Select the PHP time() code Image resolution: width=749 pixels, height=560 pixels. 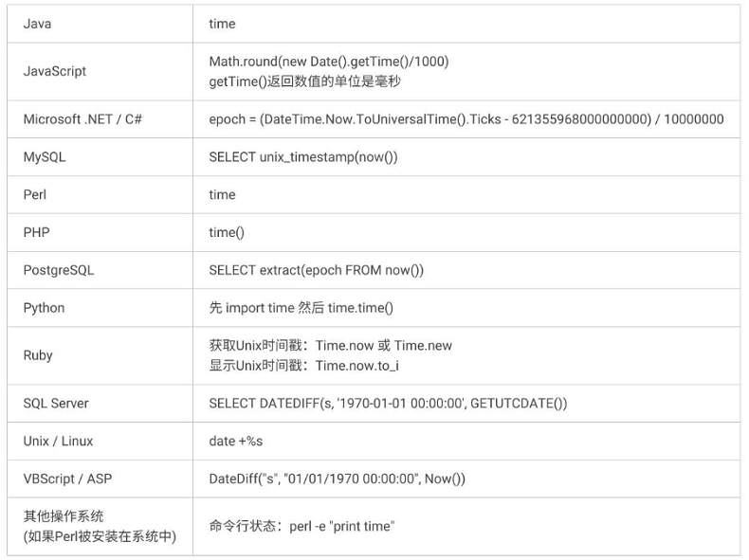pyautogui.click(x=227, y=232)
